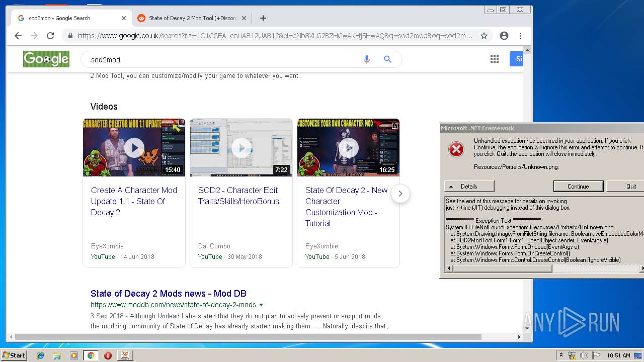Open the Chrome profile avatar icon
Screen dimensions: 644x362
click(x=504, y=36)
